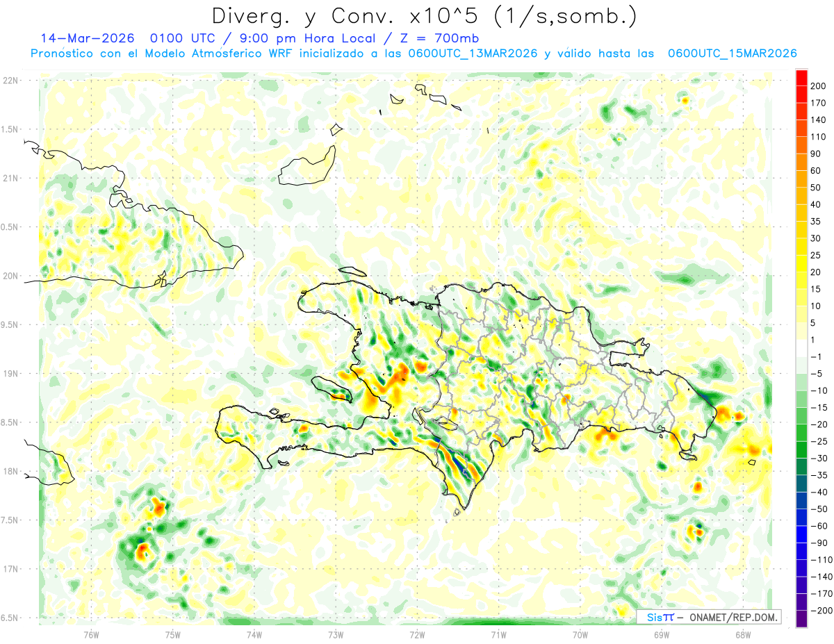This screenshot has width=834, height=644.
Task: Click the '0600UTC_13MAR2026' initialization time text
Action: pos(473,53)
